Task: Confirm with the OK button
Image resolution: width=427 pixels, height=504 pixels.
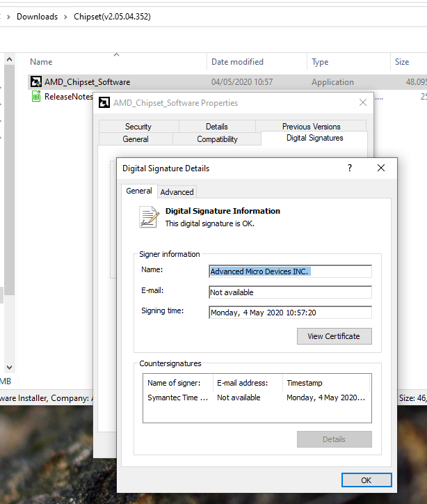Action: pyautogui.click(x=366, y=480)
